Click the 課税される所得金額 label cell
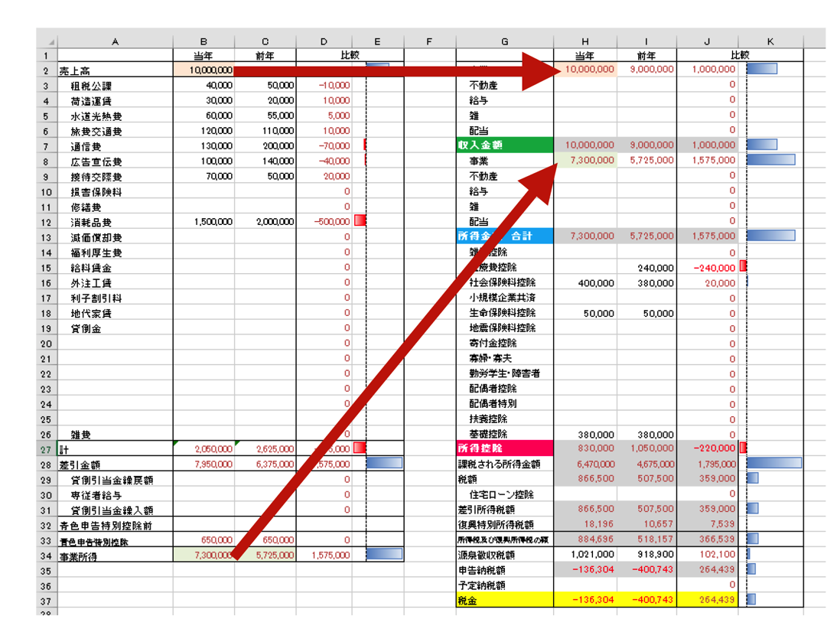Viewport: 840px width, 629px height. (x=505, y=464)
